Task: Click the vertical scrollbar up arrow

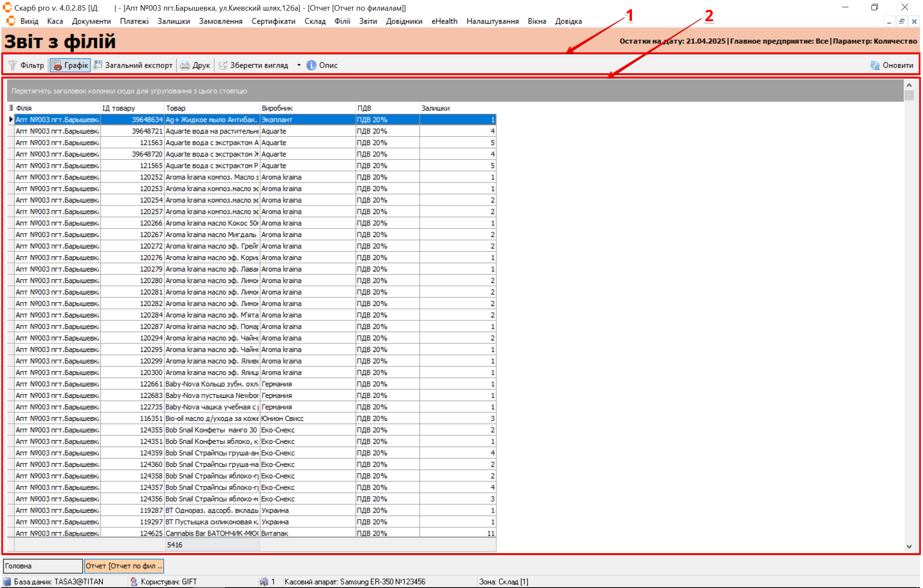Action: coord(909,85)
